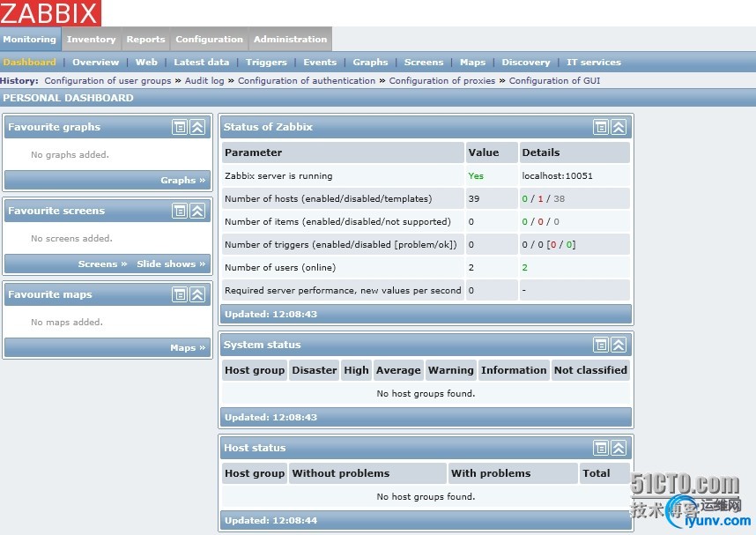
Task: Click the 'No graphs added.' message
Action: [70, 154]
